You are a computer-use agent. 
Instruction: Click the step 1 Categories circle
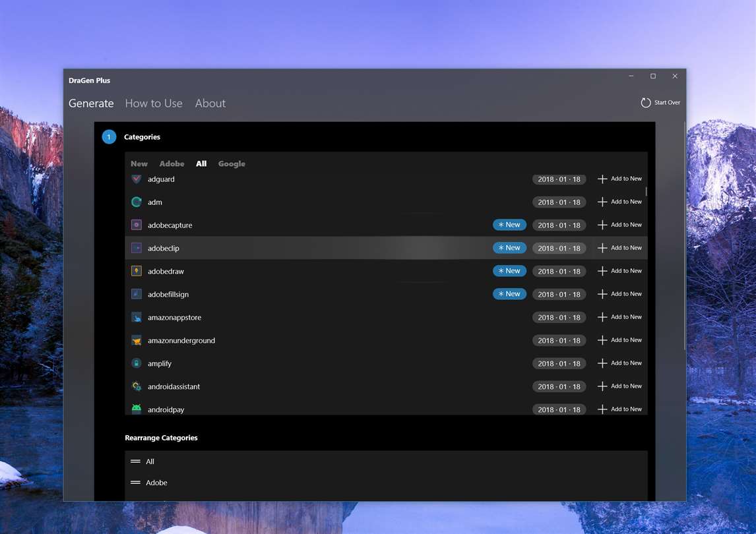109,137
